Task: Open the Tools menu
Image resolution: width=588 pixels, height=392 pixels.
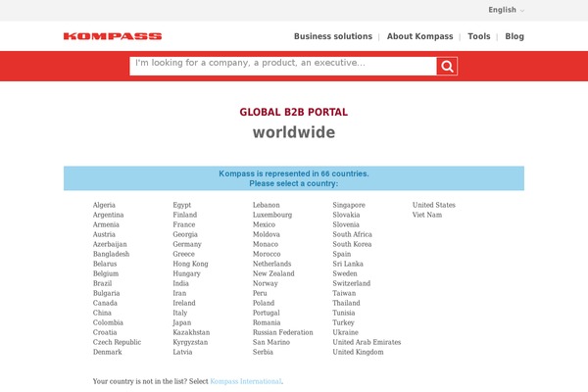Action: click(x=479, y=36)
